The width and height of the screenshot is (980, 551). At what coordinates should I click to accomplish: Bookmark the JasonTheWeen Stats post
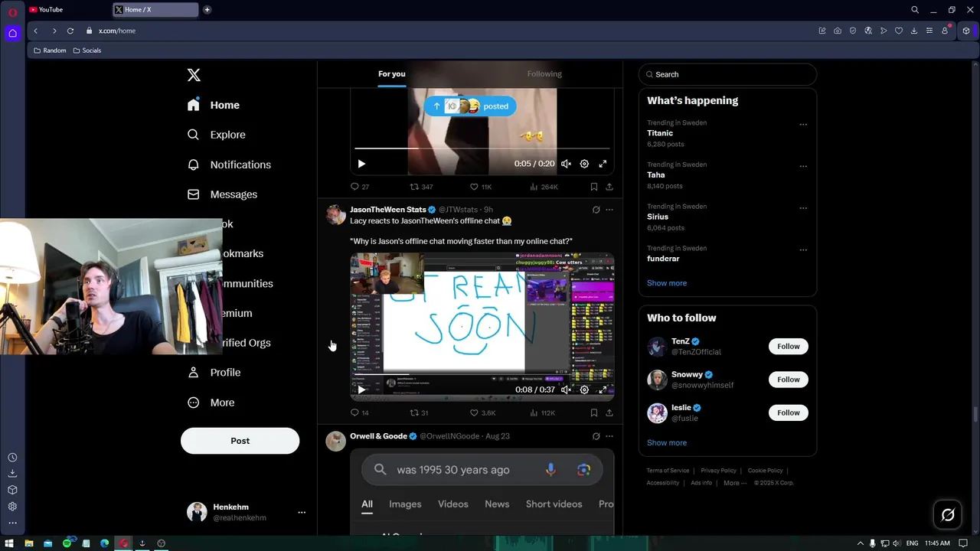(594, 412)
